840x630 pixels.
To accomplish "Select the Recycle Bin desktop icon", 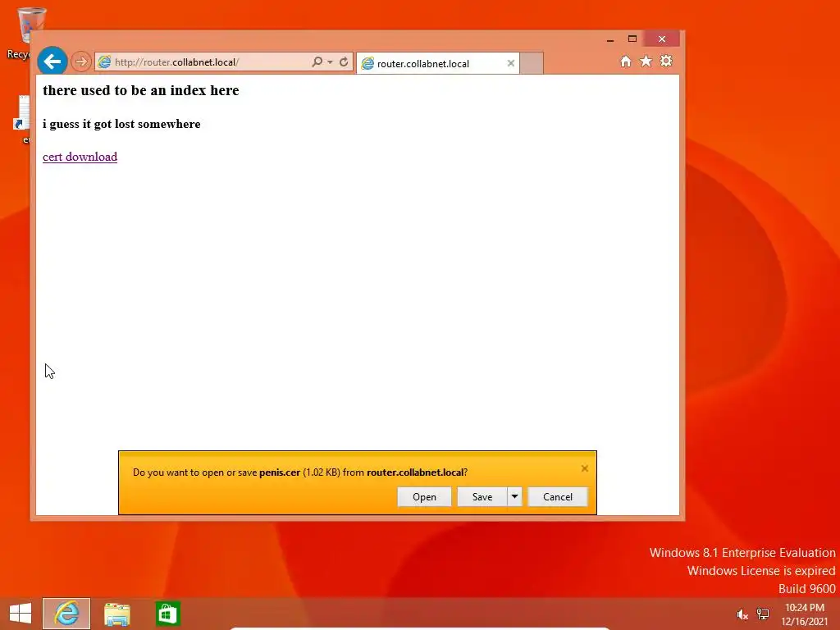I will tap(24, 33).
